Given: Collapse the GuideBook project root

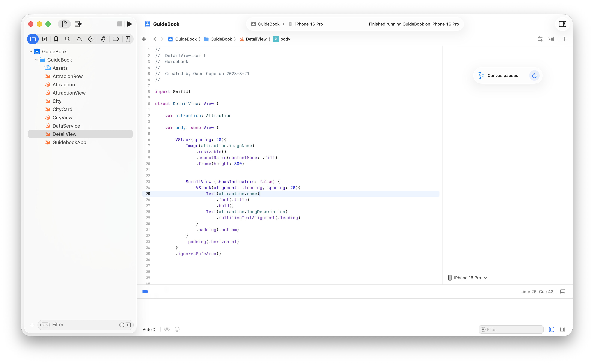Looking at the screenshot, I should [31, 52].
